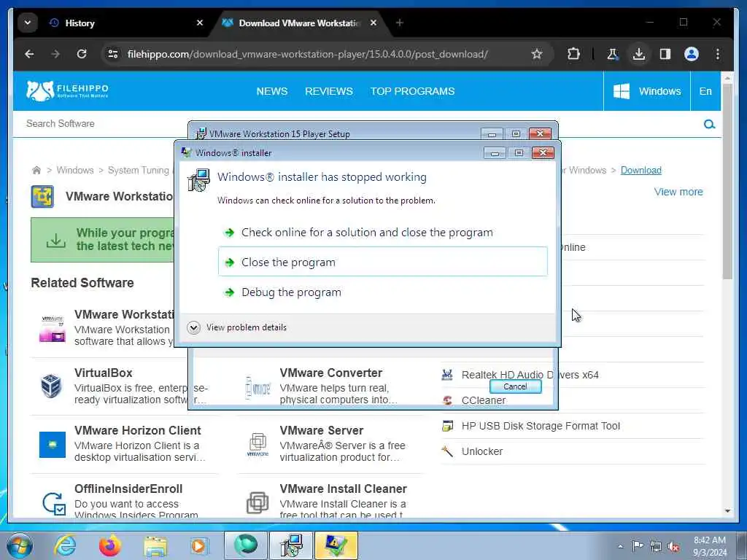Open Windows Start orb
The width and height of the screenshot is (747, 560).
click(x=20, y=545)
